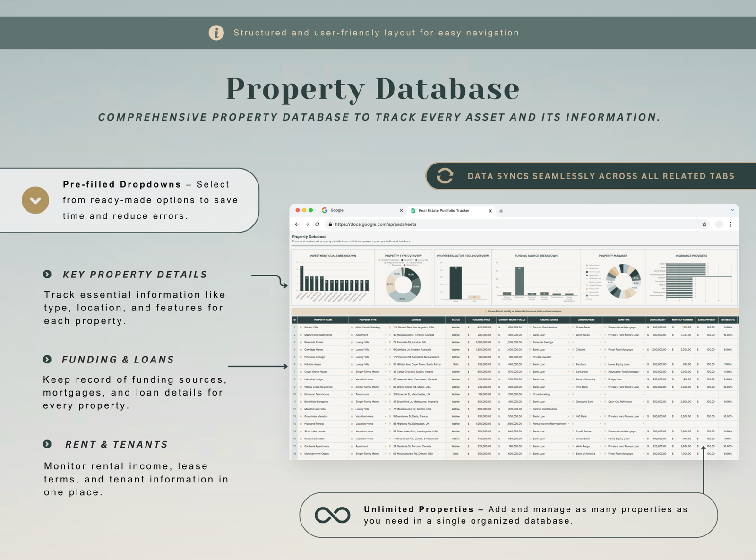Select the Mountainview Chalet name cell
The image size is (756, 560).
click(x=323, y=454)
